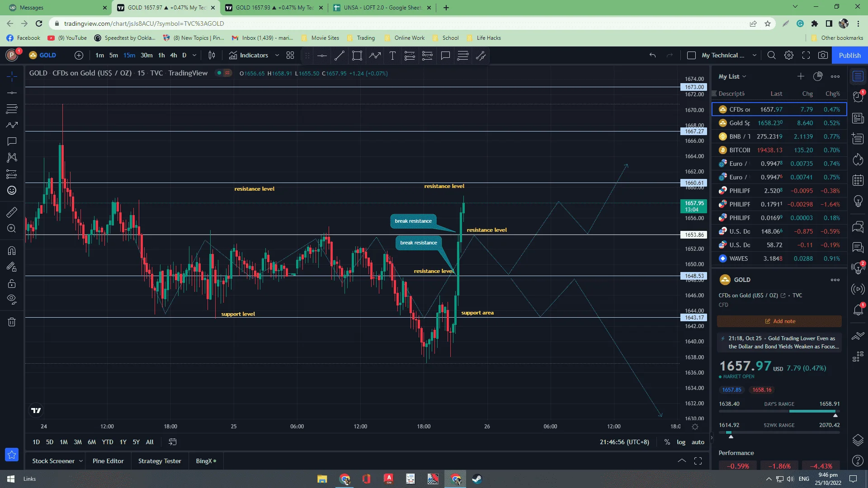Open the Hotlists flame icon
The image size is (868, 488).
pos(858,159)
